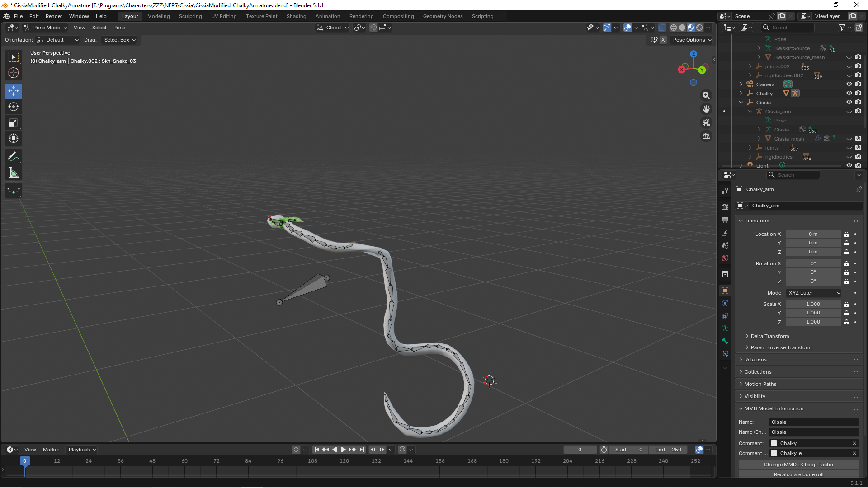
Task: Activate the Scale tool
Action: [x=14, y=122]
